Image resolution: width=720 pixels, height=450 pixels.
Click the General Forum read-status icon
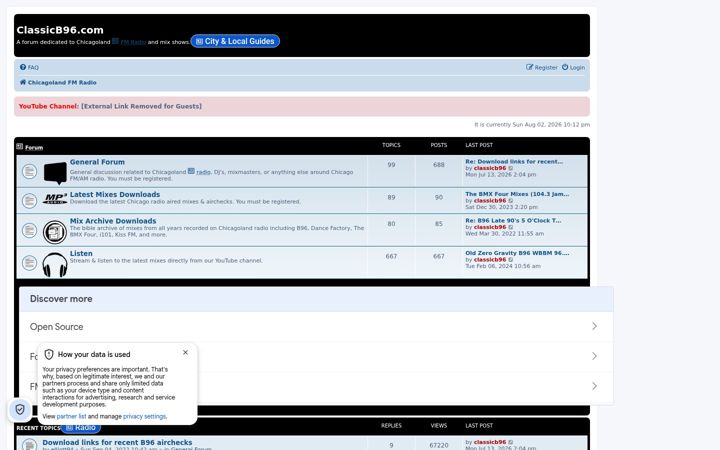pyautogui.click(x=29, y=171)
